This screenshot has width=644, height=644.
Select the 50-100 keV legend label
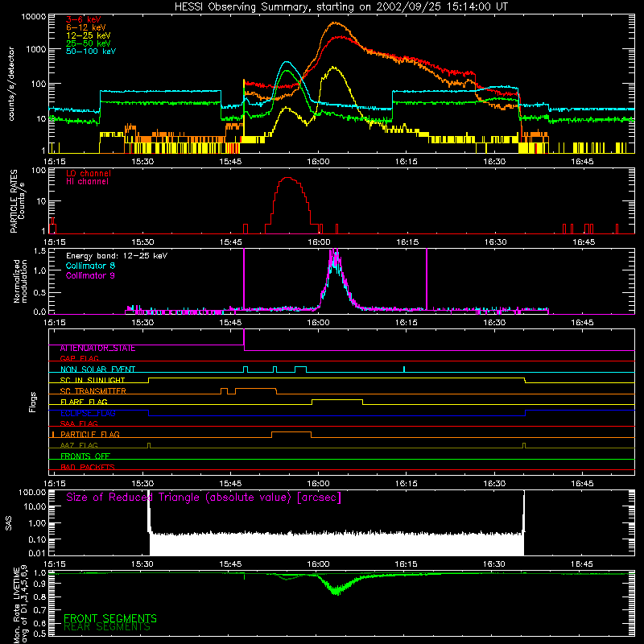coord(91,51)
